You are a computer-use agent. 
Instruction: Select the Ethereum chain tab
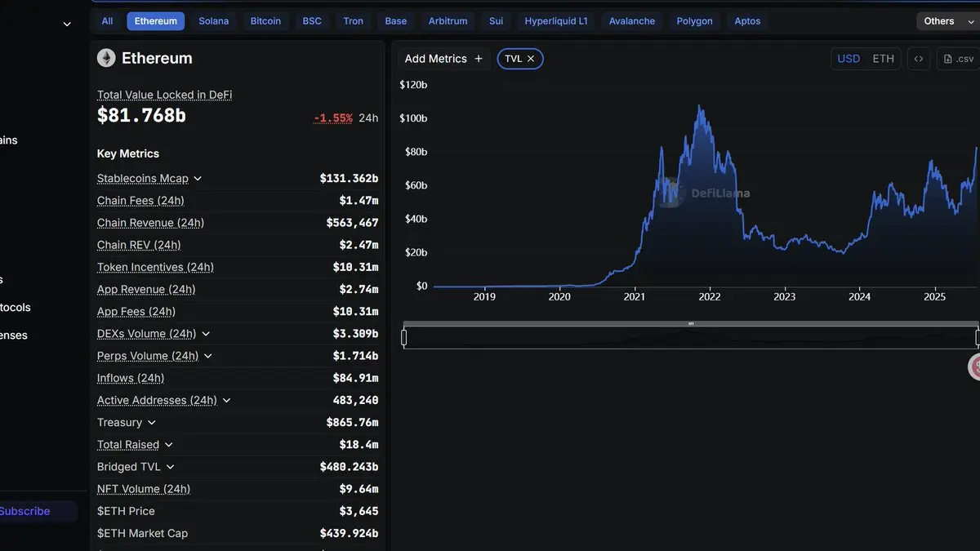pos(155,21)
